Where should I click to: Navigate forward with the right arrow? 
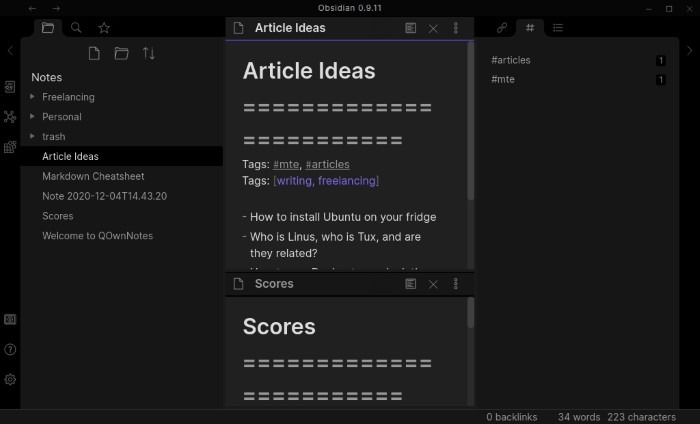click(x=56, y=8)
